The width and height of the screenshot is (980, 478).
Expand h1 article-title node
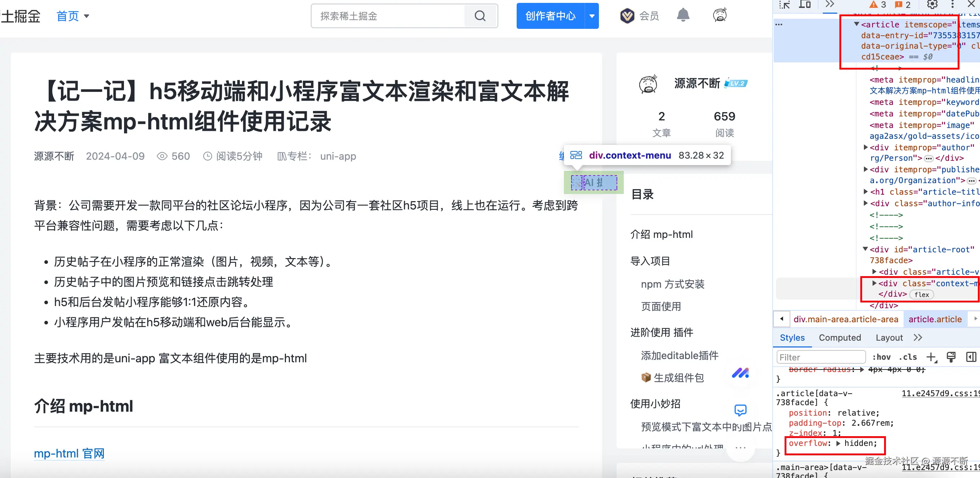pyautogui.click(x=866, y=192)
